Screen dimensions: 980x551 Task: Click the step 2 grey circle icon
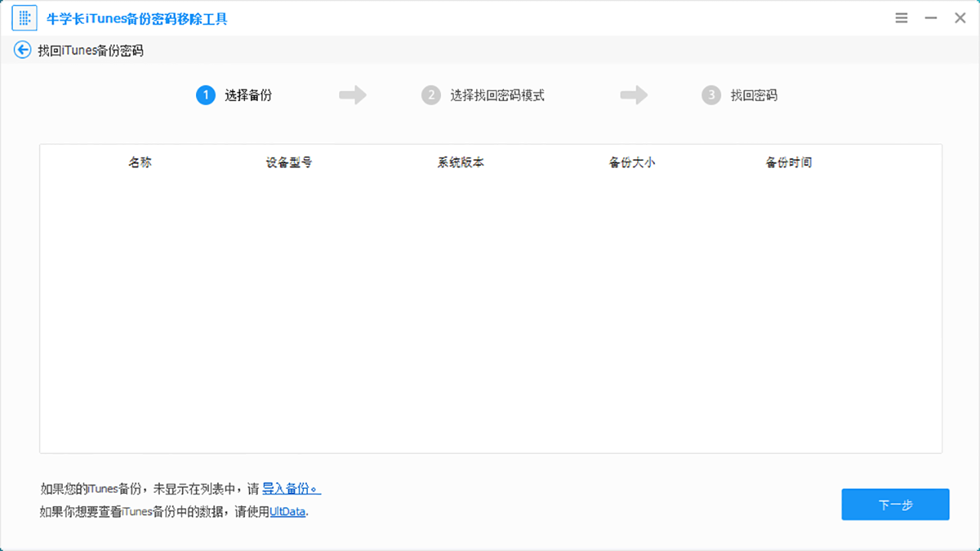(x=431, y=95)
